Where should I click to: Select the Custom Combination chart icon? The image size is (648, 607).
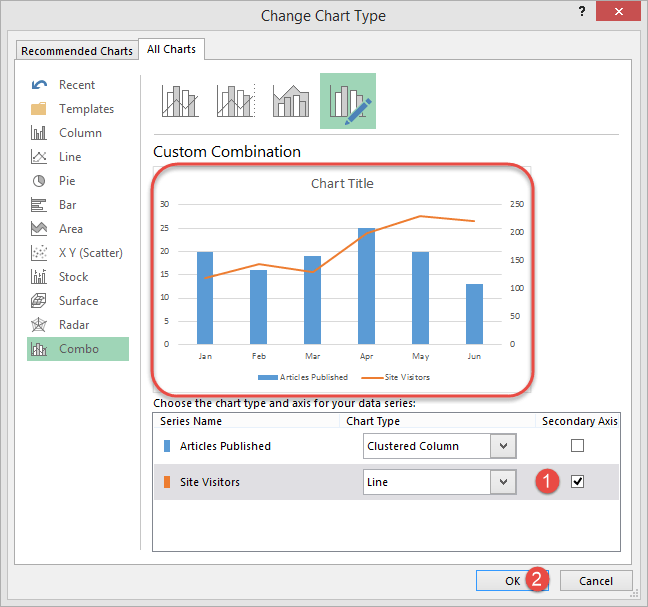click(x=347, y=101)
